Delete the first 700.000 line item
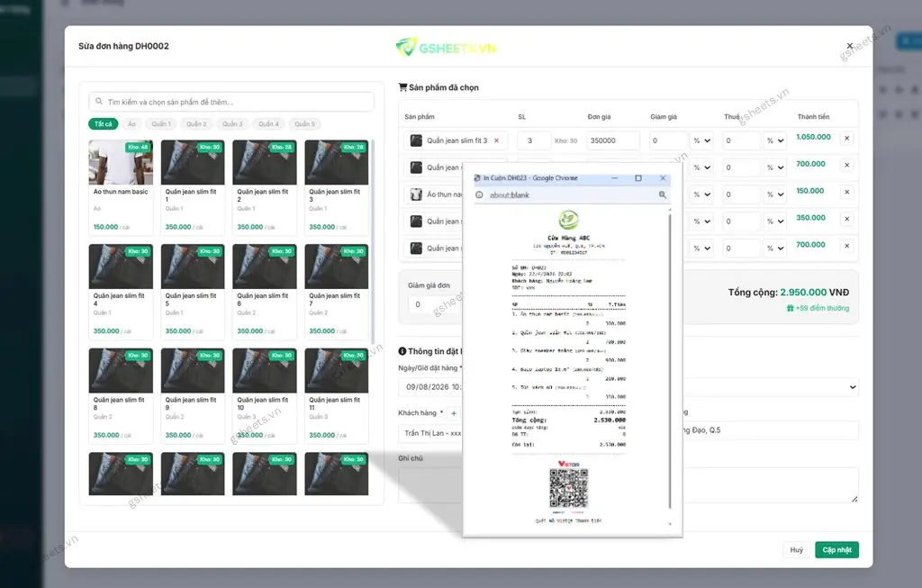The image size is (922, 588). click(x=846, y=165)
